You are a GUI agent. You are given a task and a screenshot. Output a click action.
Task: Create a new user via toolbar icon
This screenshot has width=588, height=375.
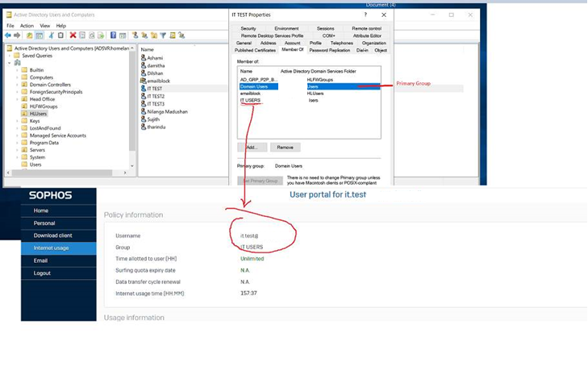[135, 35]
